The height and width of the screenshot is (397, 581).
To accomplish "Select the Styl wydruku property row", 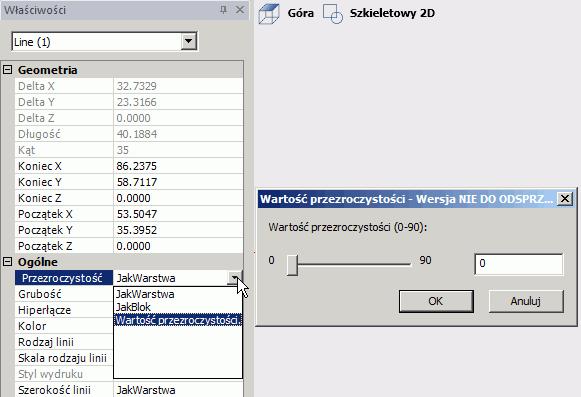I will pyautogui.click(x=64, y=374).
